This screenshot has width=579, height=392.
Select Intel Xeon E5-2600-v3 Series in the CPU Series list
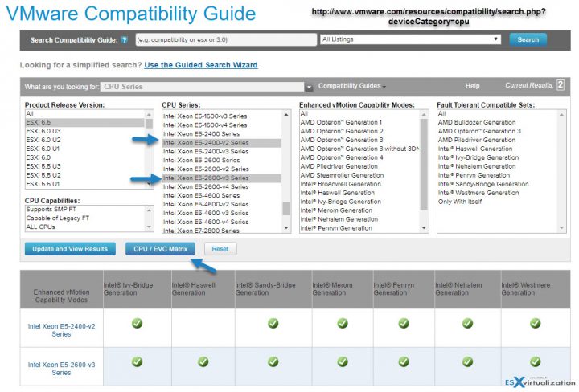[x=222, y=178]
